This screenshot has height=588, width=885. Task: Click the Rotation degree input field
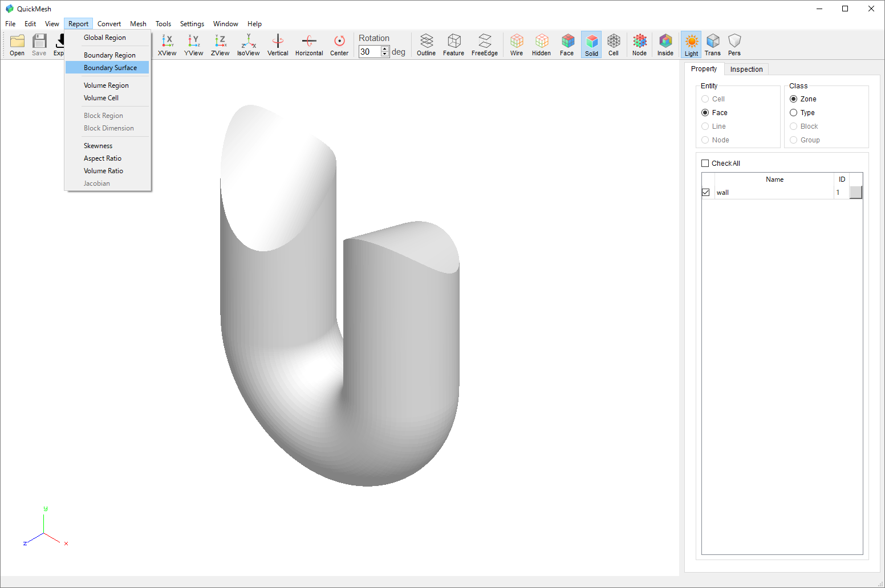[370, 52]
